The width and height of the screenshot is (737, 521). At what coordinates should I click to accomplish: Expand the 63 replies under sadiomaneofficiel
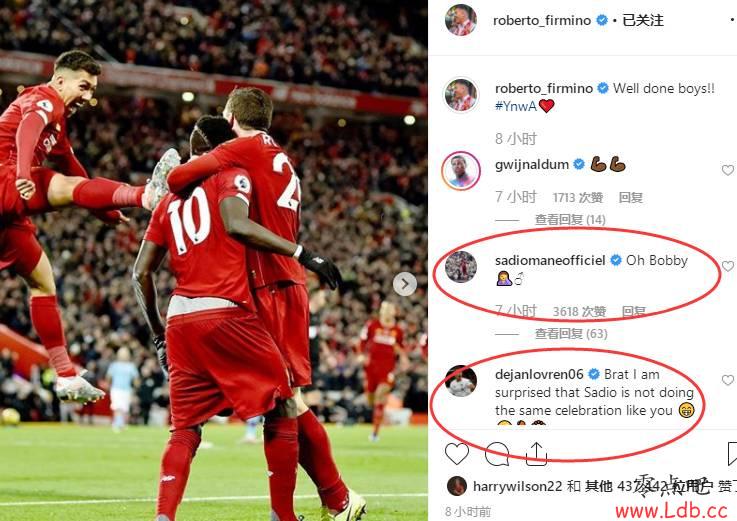(571, 334)
